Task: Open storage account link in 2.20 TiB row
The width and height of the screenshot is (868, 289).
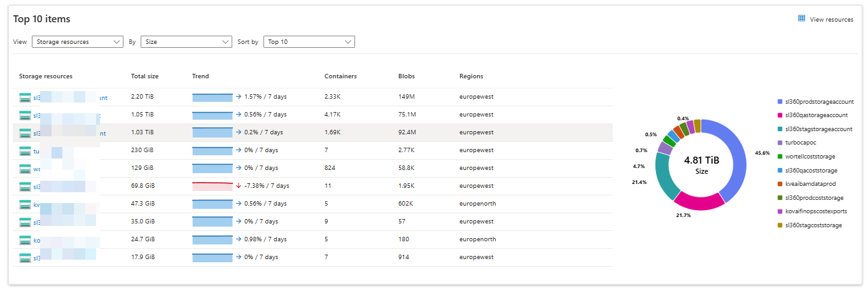Action: click(x=70, y=97)
